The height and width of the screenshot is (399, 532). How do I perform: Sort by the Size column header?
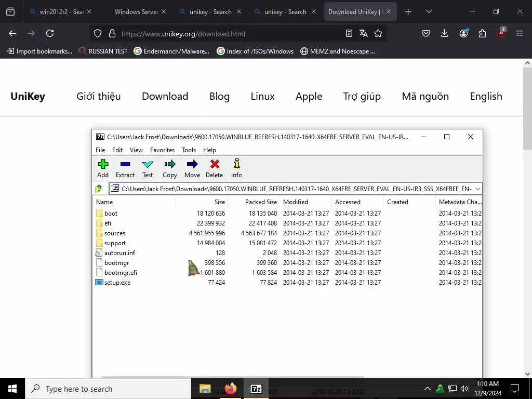click(x=202, y=202)
